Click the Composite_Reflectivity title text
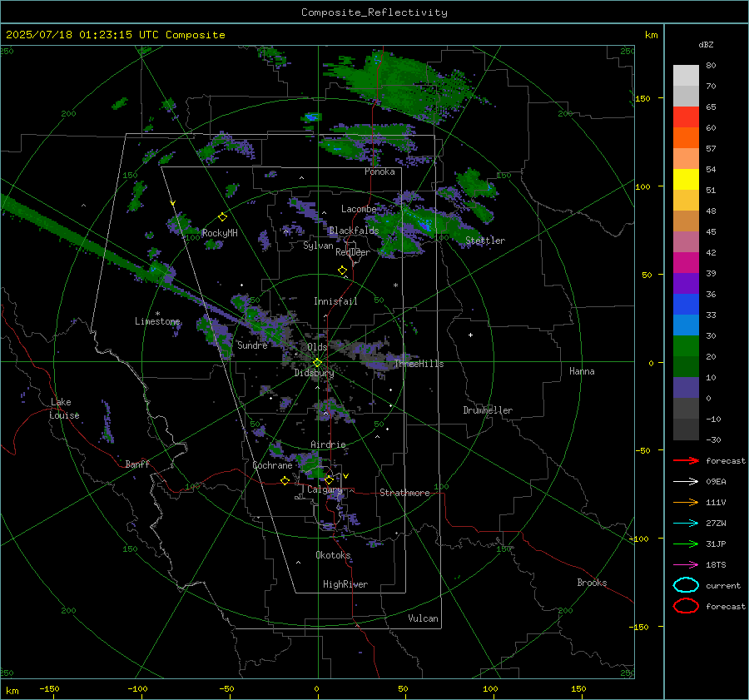Image resolution: width=749 pixels, height=700 pixels. (374, 12)
